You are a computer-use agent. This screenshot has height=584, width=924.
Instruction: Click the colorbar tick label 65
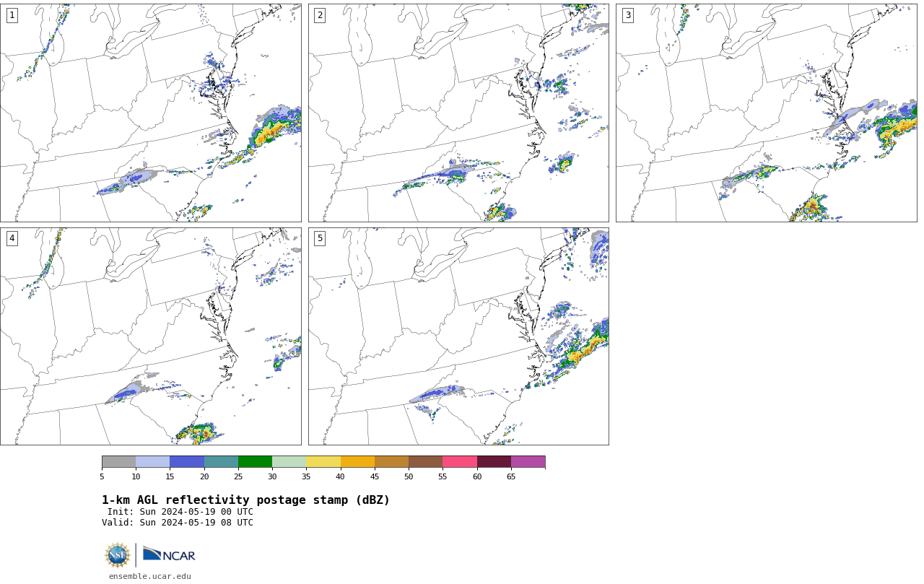(511, 476)
